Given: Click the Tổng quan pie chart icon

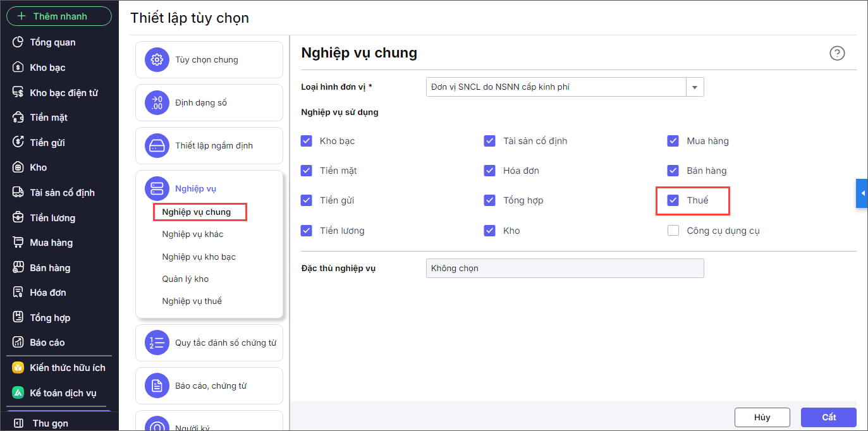Looking at the screenshot, I should 18,42.
